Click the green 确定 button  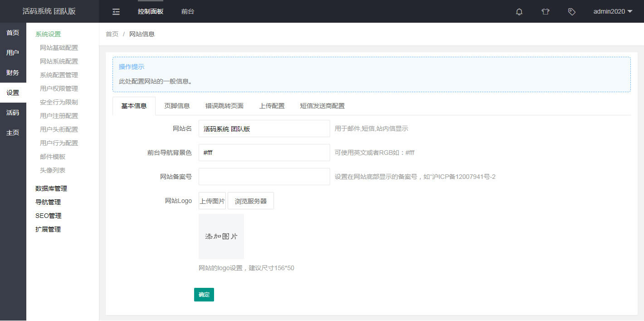click(x=204, y=295)
